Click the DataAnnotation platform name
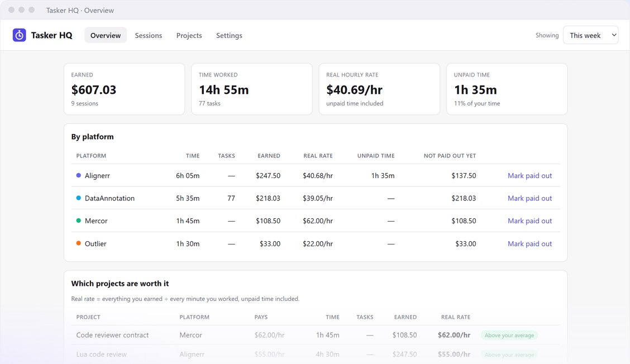Viewport: 630px width, 364px height. click(x=109, y=198)
